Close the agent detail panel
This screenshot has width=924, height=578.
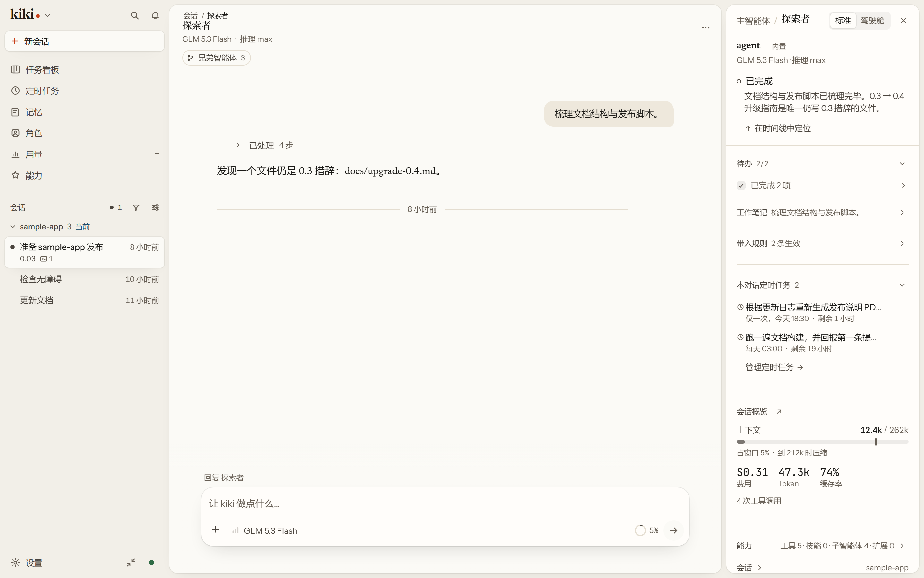point(903,21)
